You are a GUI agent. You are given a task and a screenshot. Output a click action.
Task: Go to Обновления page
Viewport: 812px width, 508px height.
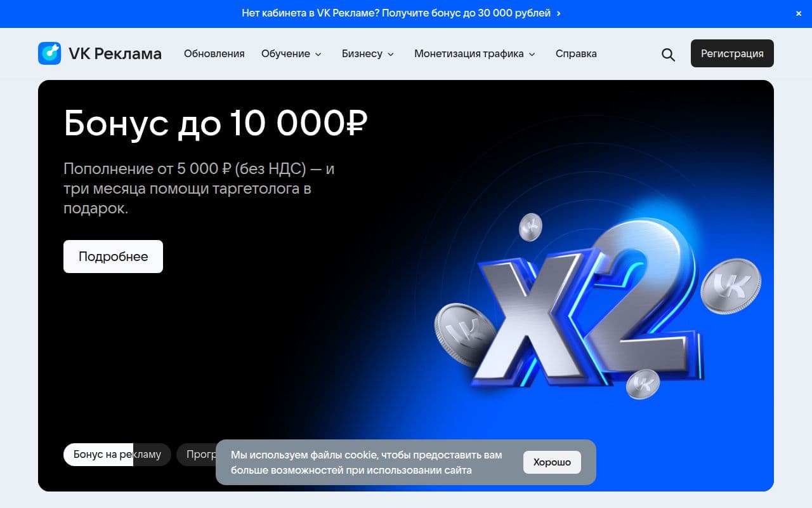[x=214, y=54]
